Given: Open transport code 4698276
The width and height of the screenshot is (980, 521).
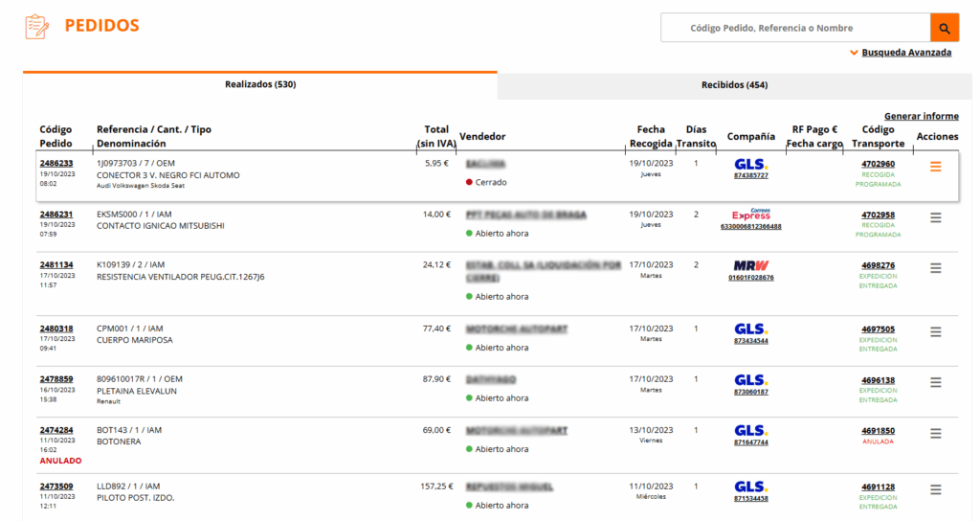Looking at the screenshot, I should pyautogui.click(x=879, y=266).
